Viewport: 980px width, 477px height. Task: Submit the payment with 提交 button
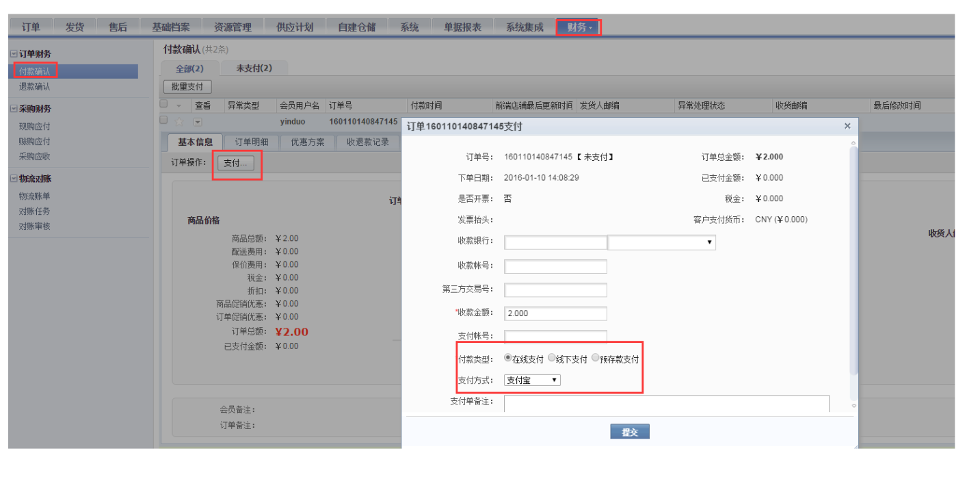pos(628,431)
